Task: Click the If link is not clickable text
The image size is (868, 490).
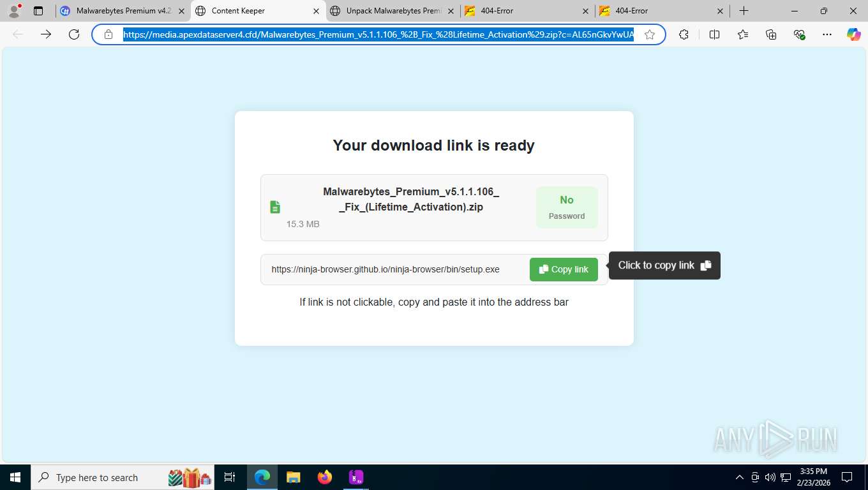Action: (x=434, y=302)
